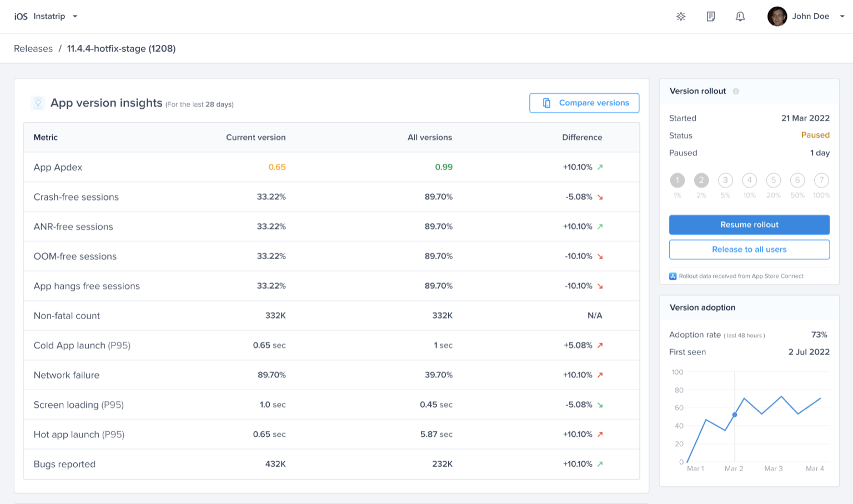The width and height of the screenshot is (853, 504).
Task: Click the lightbulb insights icon
Action: pyautogui.click(x=38, y=103)
